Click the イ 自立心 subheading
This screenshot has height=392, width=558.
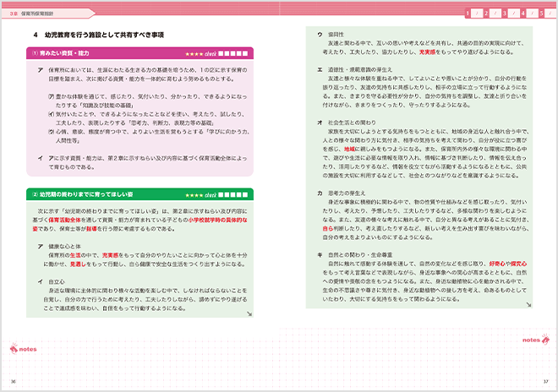52,281
